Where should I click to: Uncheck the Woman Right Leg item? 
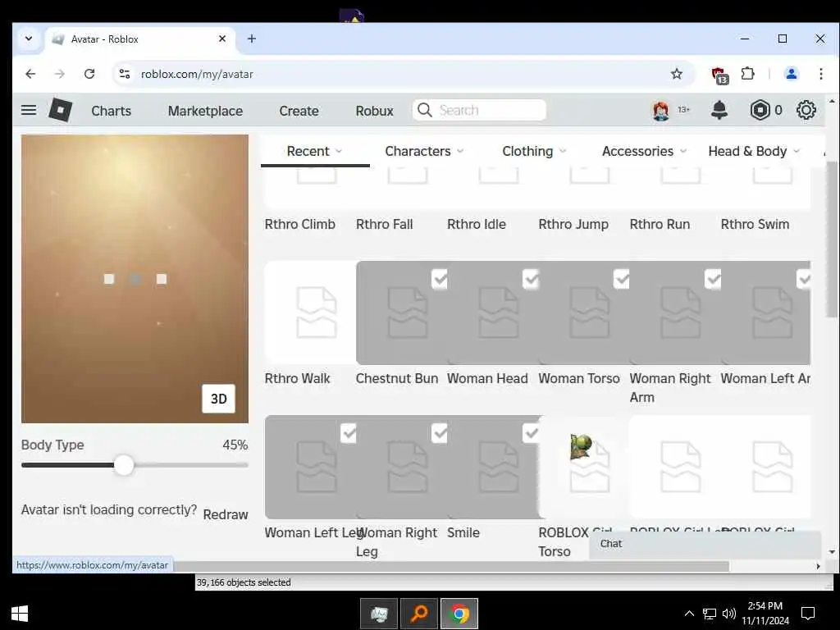tap(440, 433)
